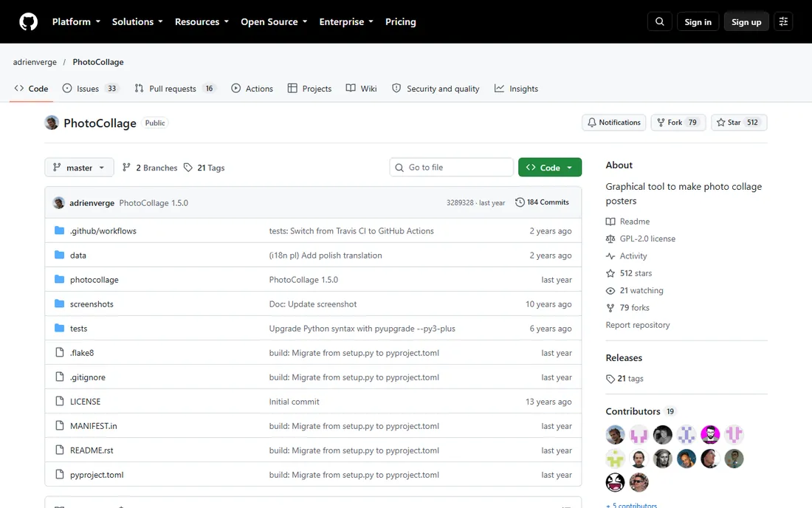Expand the Platform menu

point(76,21)
